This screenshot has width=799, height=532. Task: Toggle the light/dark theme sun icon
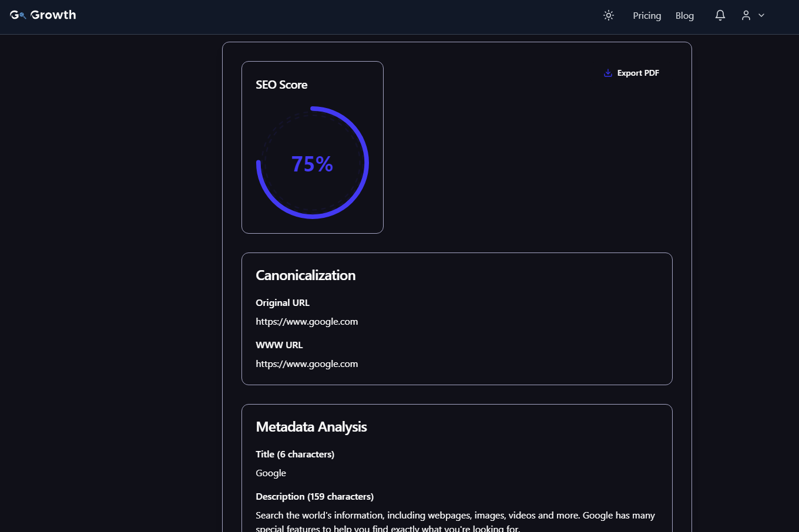[609, 15]
